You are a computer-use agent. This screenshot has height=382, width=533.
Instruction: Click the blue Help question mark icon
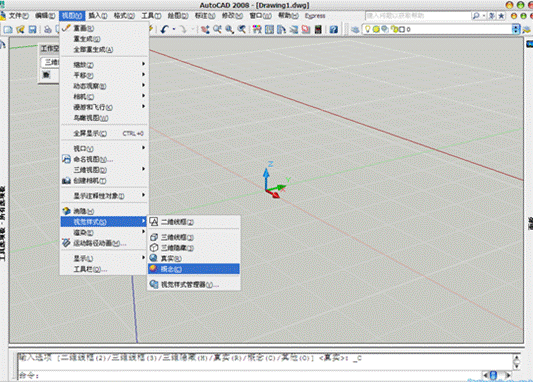[333, 30]
